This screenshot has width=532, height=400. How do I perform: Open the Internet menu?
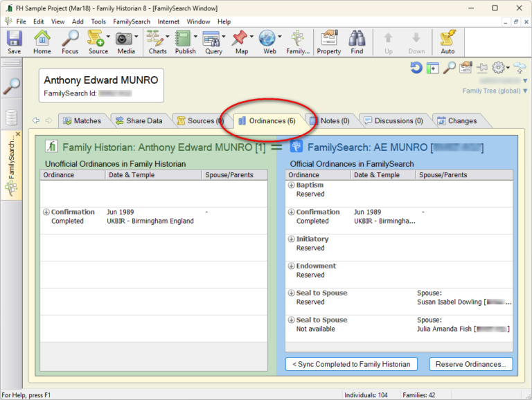pyautogui.click(x=168, y=21)
